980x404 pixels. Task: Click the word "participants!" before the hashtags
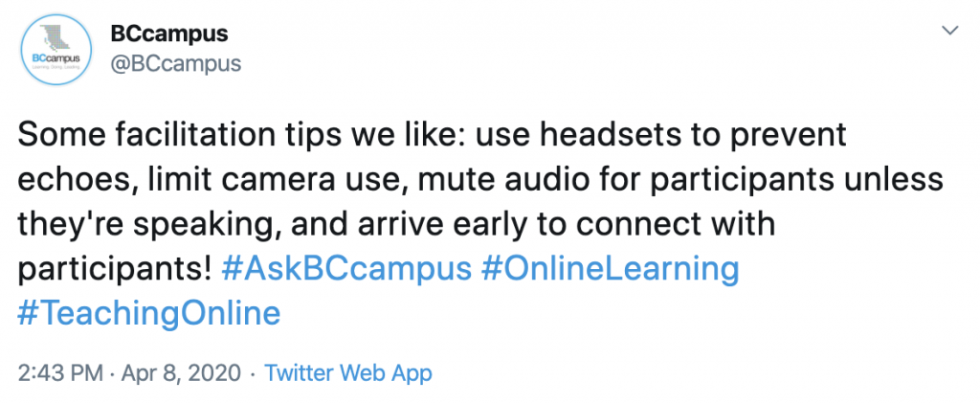point(114,269)
